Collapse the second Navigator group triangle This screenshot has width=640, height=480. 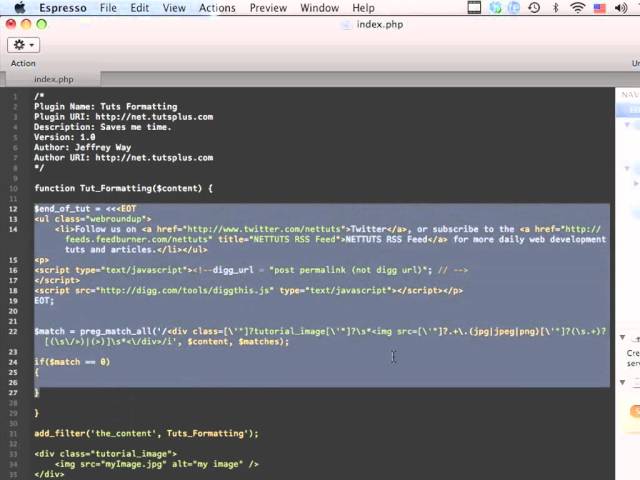tap(627, 168)
